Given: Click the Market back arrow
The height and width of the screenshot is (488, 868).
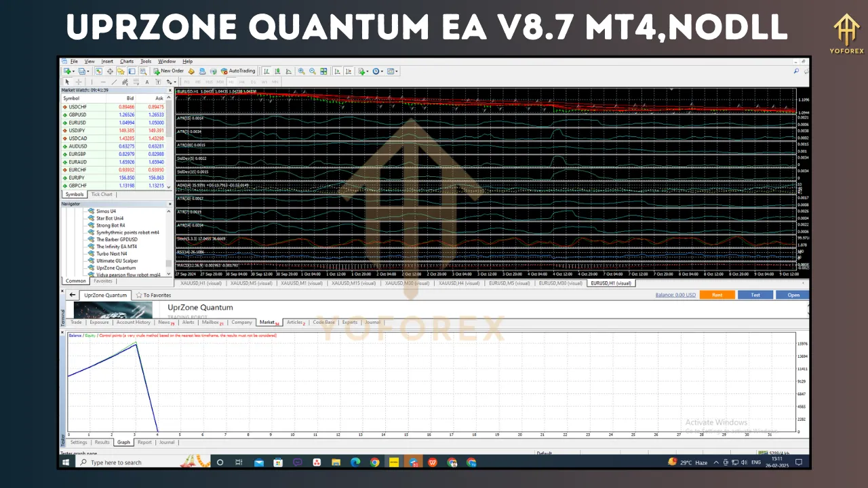Looking at the screenshot, I should pos(72,296).
